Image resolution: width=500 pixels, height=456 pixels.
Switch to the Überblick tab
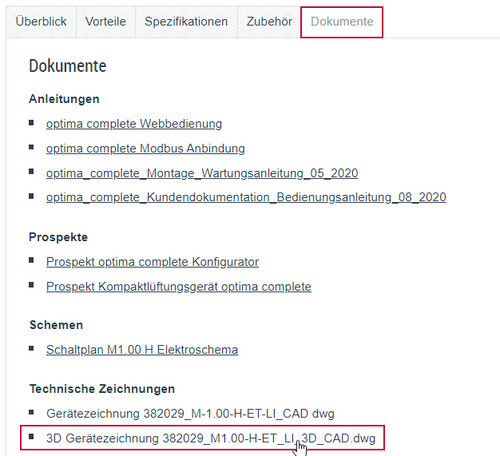tap(41, 22)
